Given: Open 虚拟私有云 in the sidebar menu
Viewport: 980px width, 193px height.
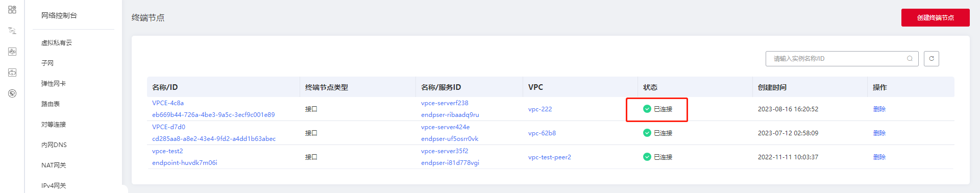Looking at the screenshot, I should coord(57,43).
